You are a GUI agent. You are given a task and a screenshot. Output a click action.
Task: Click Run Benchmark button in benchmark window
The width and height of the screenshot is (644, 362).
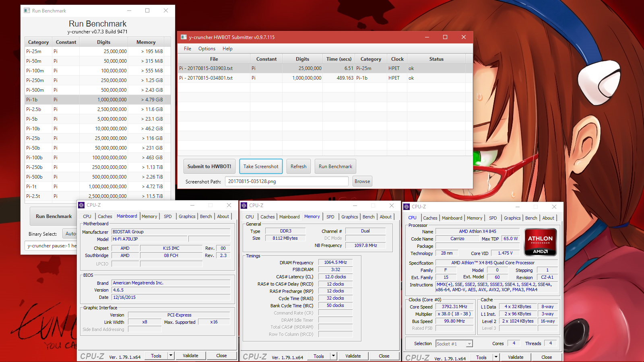pos(54,216)
